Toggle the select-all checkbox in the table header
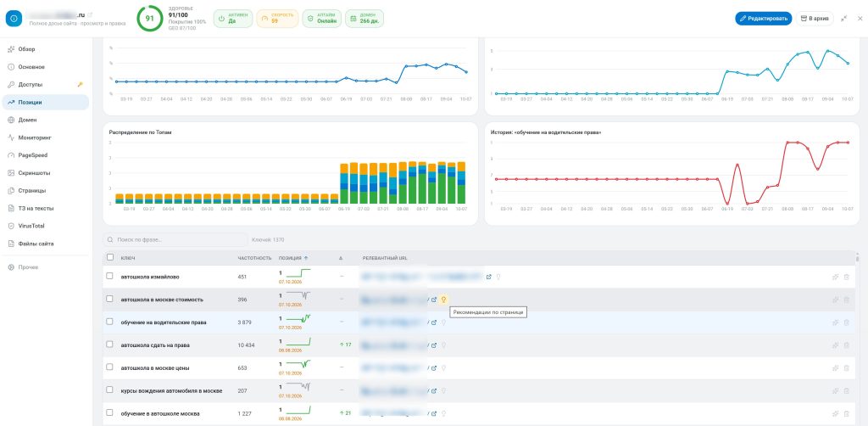This screenshot has height=426, width=868. coord(109,258)
